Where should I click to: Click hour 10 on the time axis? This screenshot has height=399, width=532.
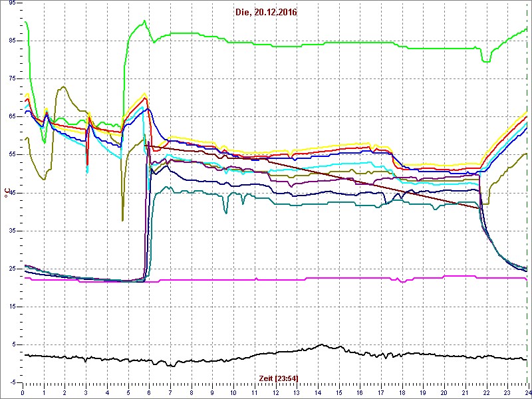tap(233, 392)
